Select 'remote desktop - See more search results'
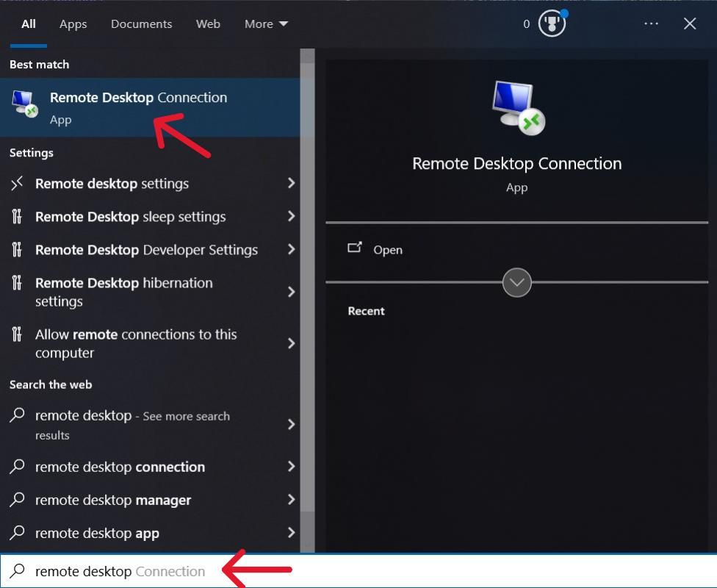This screenshot has height=588, width=717. pyautogui.click(x=150, y=425)
